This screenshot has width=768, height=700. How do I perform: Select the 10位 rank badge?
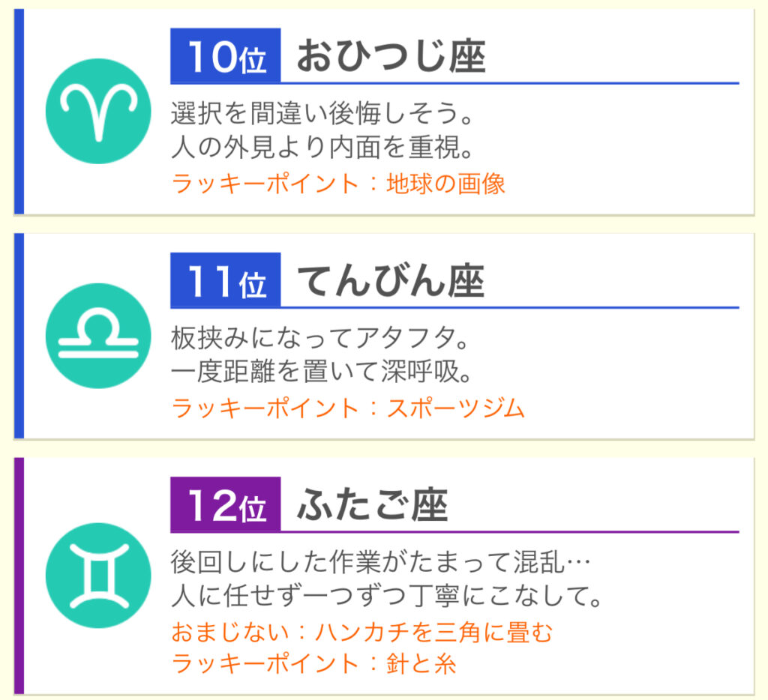point(225,55)
